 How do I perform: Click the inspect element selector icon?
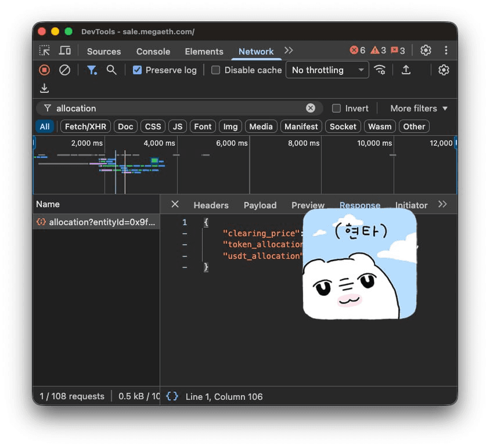[44, 50]
